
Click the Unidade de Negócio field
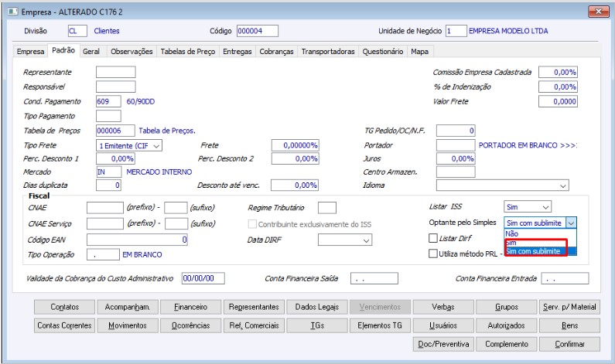pos(456,31)
